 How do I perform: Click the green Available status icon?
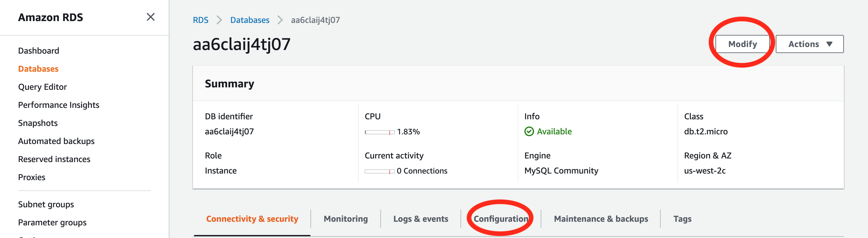529,132
